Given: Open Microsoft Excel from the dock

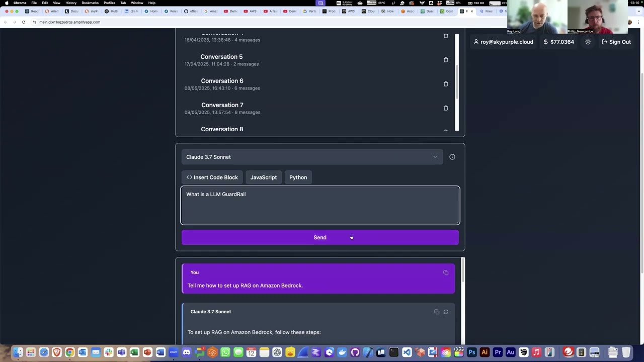Looking at the screenshot, I should pos(134,352).
